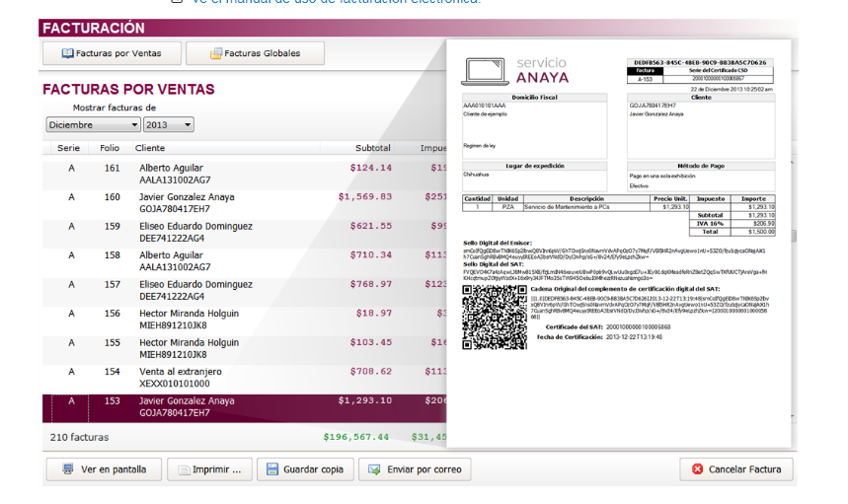848x504 pixels.
Task: Open the Facturas por Ventas tab
Action: click(x=112, y=53)
